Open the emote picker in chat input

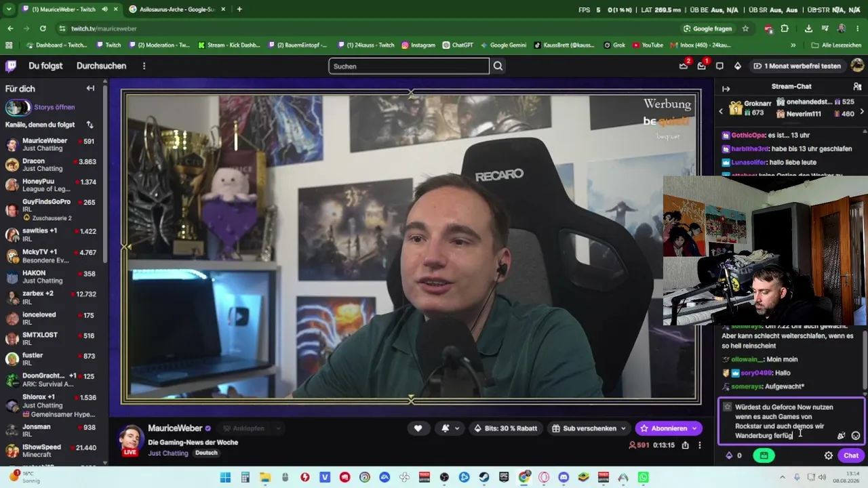pos(856,436)
